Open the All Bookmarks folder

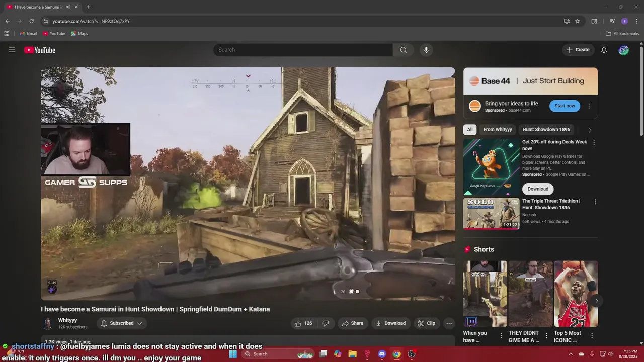(622, 34)
